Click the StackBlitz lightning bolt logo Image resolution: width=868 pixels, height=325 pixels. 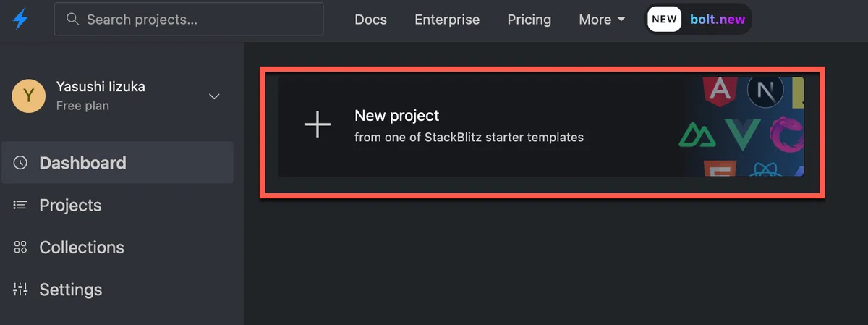21,20
